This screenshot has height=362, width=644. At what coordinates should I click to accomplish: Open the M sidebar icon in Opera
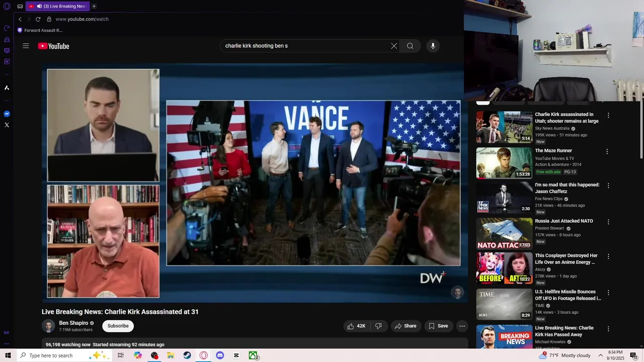coord(7,61)
